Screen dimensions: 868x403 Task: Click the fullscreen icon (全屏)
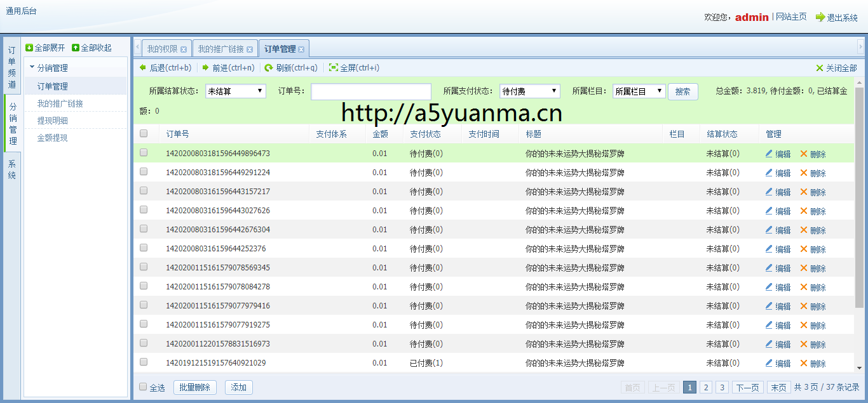pos(333,67)
